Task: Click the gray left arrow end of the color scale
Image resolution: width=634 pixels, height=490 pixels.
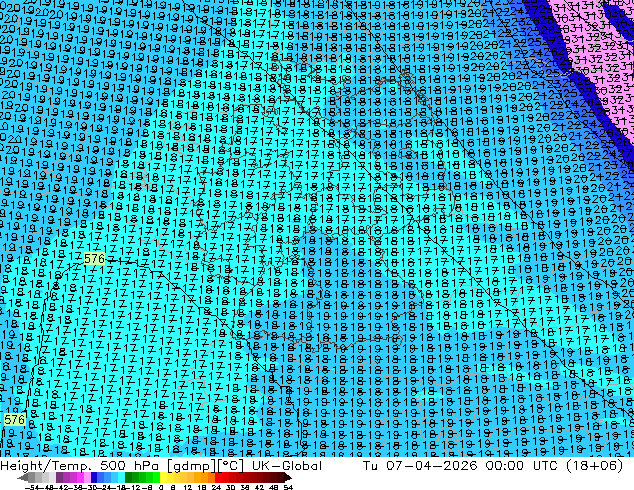Action: (22, 478)
